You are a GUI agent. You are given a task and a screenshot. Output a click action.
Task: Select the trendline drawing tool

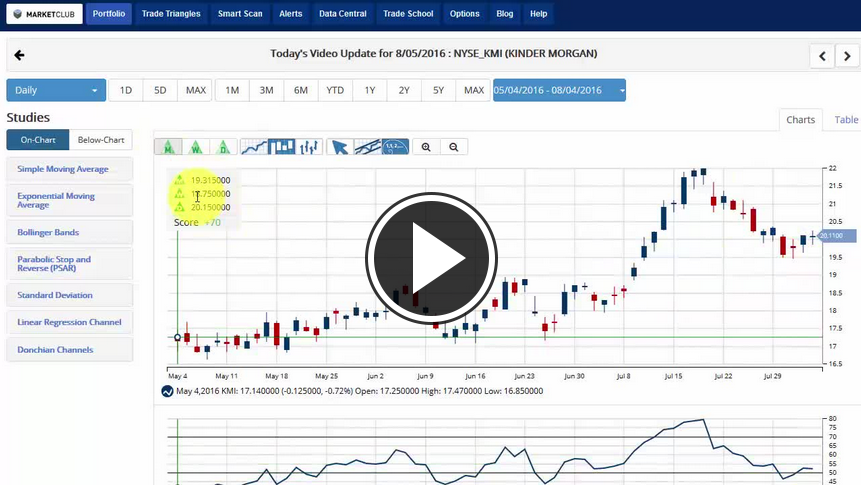click(367, 147)
